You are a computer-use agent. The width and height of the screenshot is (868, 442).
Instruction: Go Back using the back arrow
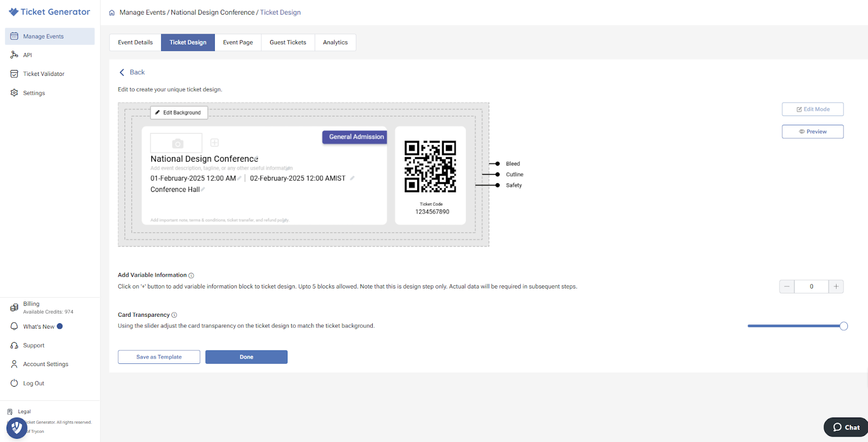pyautogui.click(x=132, y=72)
